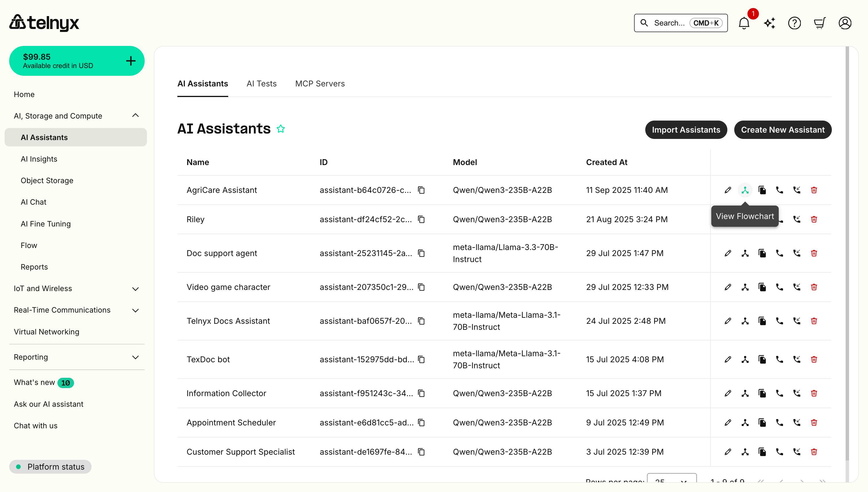Open incoming call option for TexDoc bot
The image size is (868, 492).
click(x=797, y=359)
